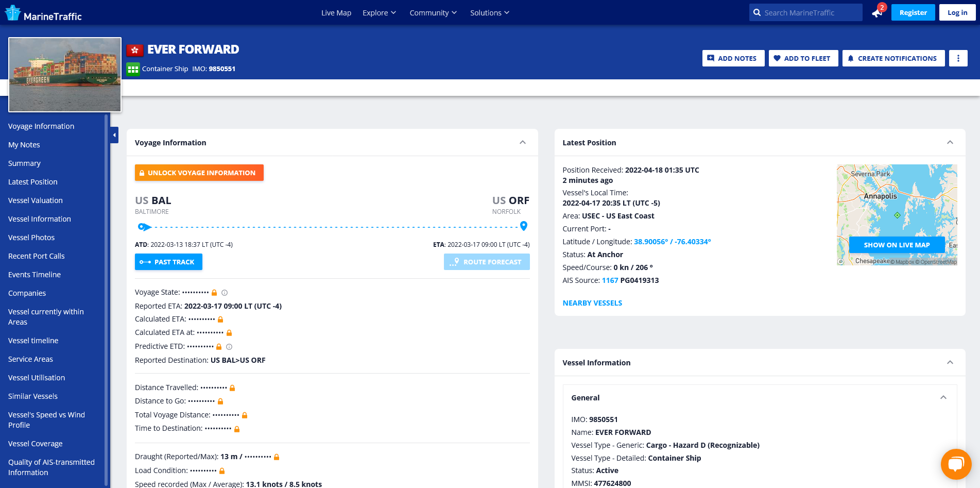Viewport: 980px width, 488px height.
Task: Collapse the General section
Action: click(x=943, y=398)
